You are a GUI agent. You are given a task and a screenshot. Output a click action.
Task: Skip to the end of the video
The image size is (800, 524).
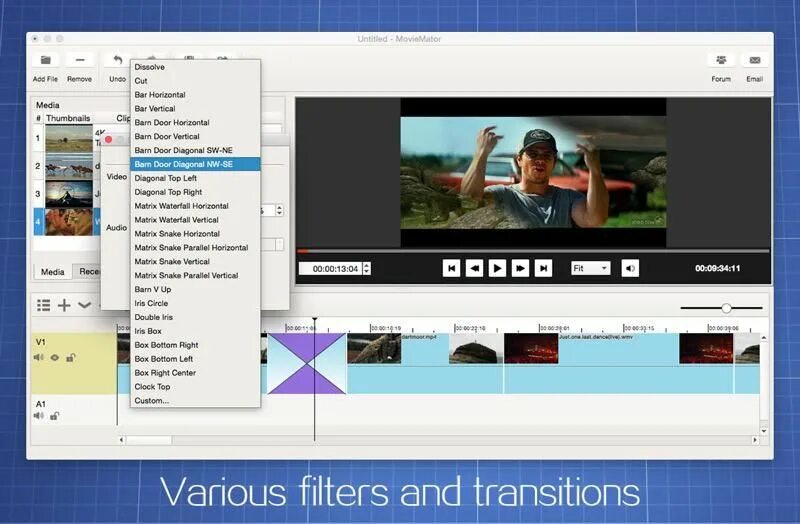(543, 268)
